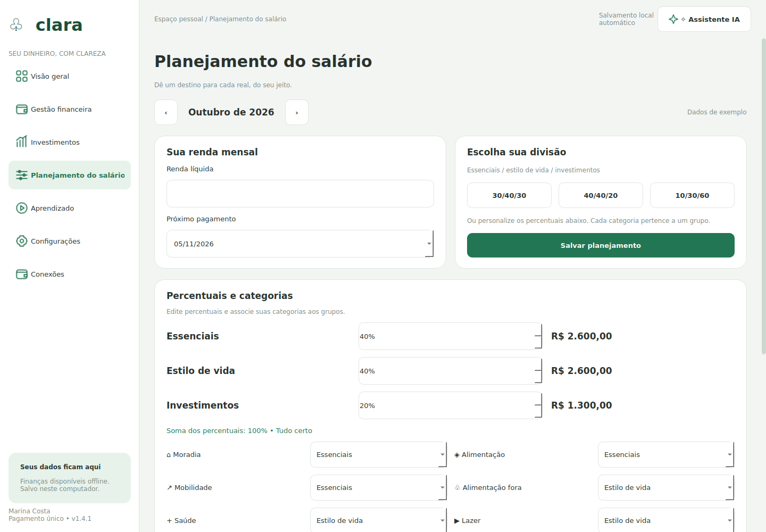Image resolution: width=766 pixels, height=532 pixels.
Task: Click the Aprendizado play icon
Action: coord(22,208)
